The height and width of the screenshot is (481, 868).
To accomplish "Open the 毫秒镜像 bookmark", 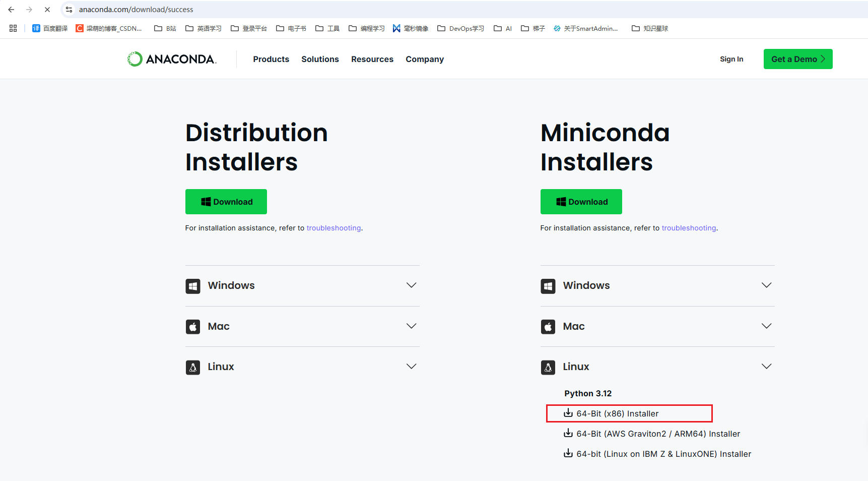I will (x=411, y=28).
